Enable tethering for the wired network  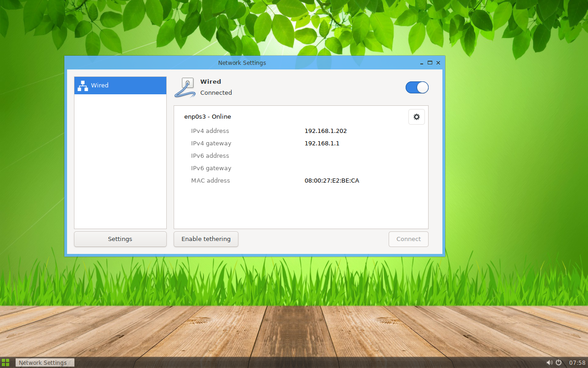click(x=206, y=239)
